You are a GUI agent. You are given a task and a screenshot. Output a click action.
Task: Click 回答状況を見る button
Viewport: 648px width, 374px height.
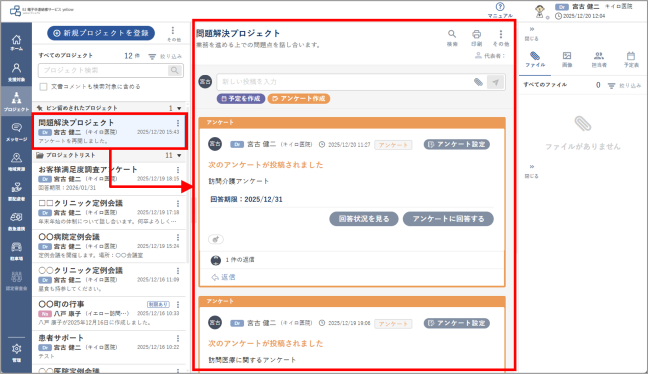click(364, 219)
